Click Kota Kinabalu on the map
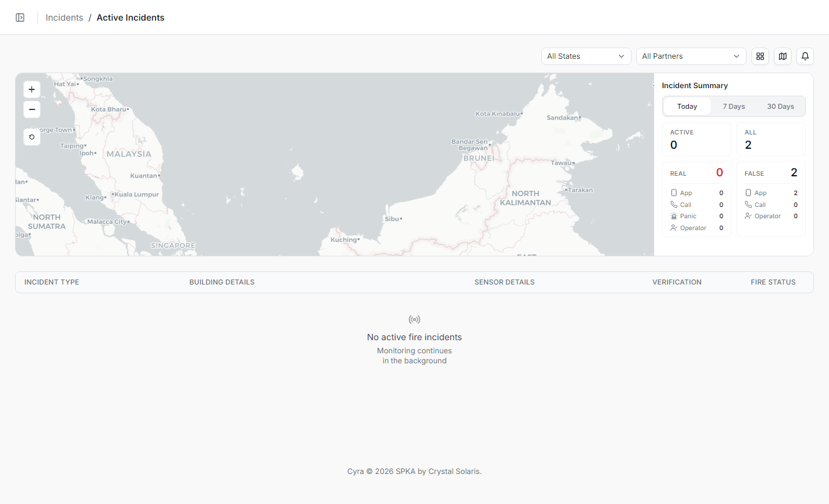Screen dimensions: 829x504 tap(498, 114)
